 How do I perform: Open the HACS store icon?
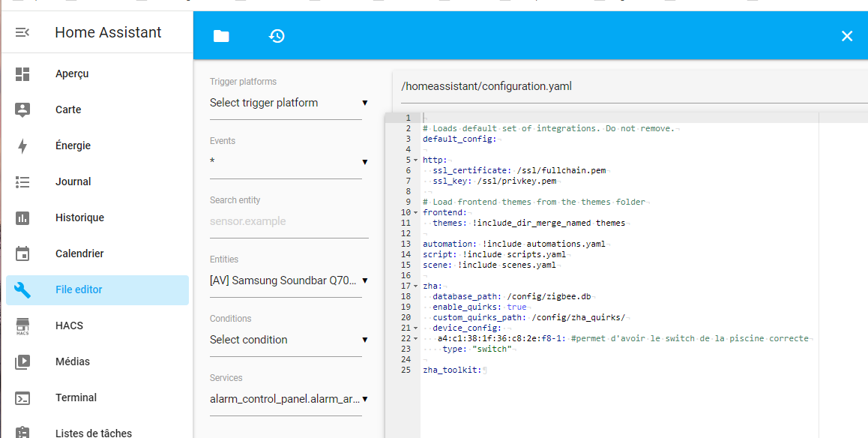[22, 325]
